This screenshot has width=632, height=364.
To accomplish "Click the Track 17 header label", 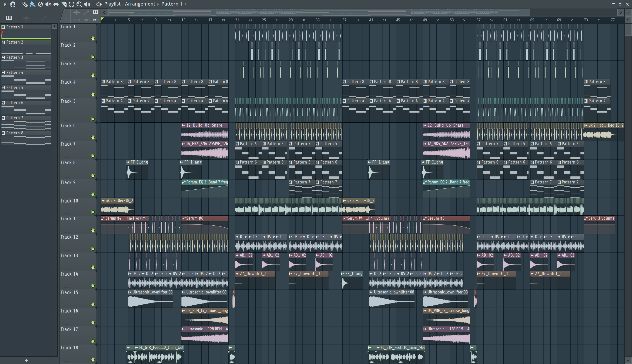I will [x=69, y=329].
